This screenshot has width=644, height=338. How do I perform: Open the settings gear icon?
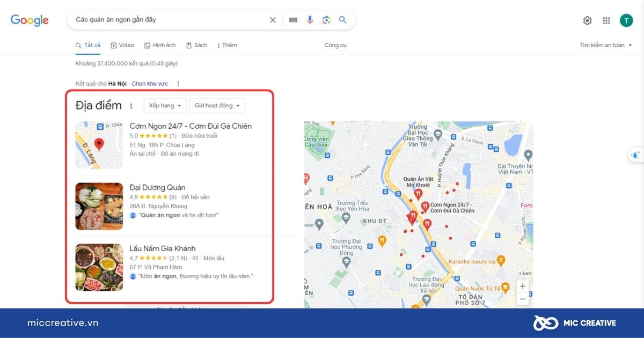point(588,20)
